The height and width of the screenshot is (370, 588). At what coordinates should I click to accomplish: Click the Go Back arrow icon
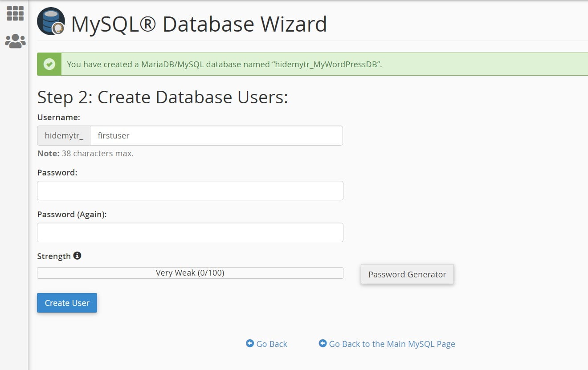tap(250, 343)
